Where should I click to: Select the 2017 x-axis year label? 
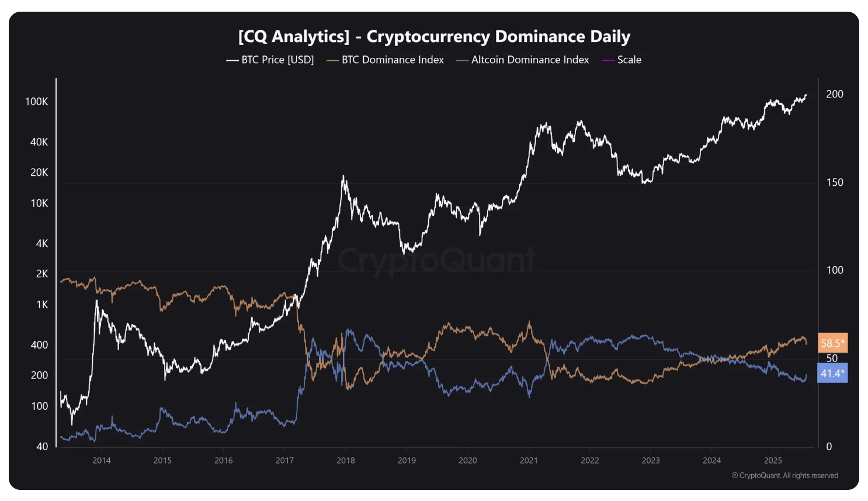284,460
